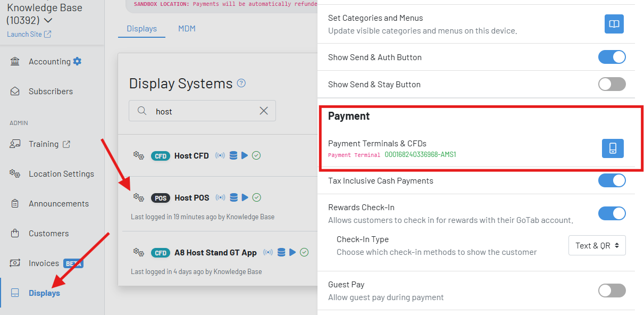The width and height of the screenshot is (644, 315).
Task: Clear the host search text with X
Action: click(x=264, y=111)
